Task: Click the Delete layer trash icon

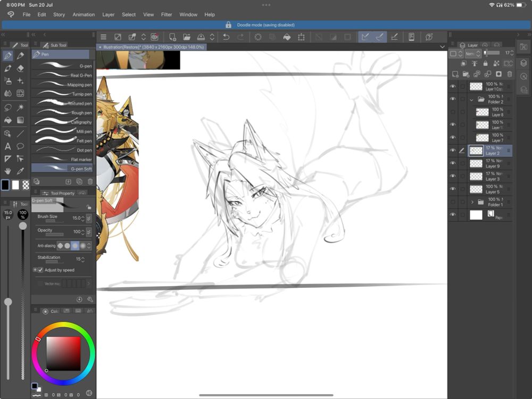Action: pyautogui.click(x=510, y=74)
